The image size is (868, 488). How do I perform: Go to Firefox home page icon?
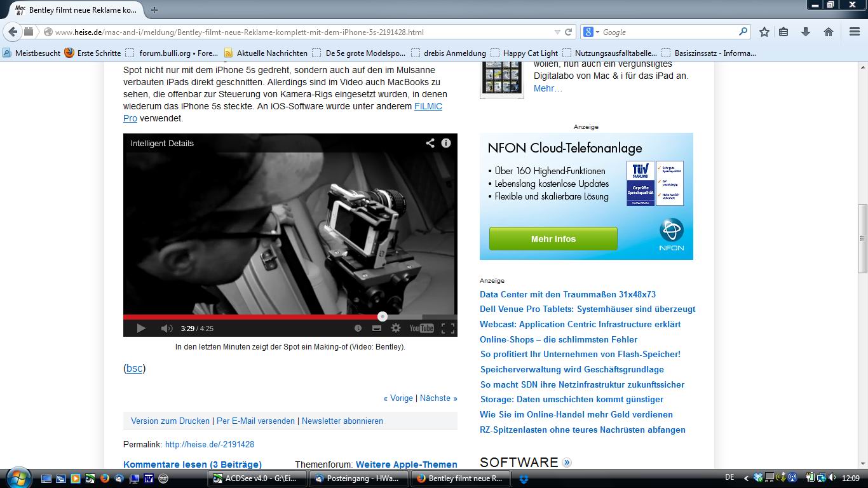(829, 32)
